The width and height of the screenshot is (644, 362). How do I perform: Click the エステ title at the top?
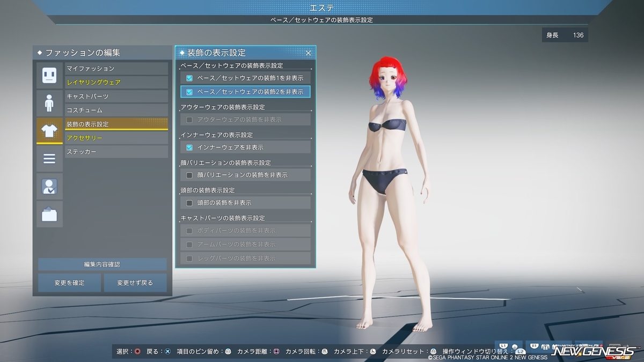pyautogui.click(x=321, y=8)
